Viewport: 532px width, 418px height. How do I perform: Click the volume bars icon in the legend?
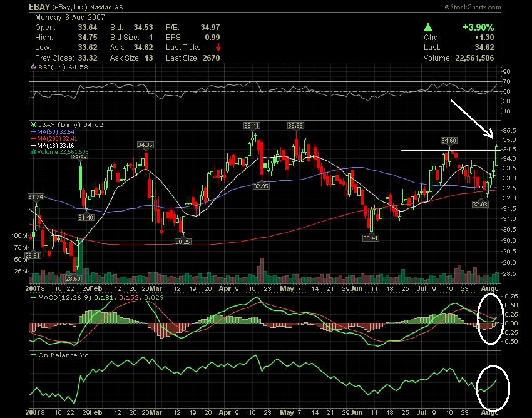click(33, 151)
